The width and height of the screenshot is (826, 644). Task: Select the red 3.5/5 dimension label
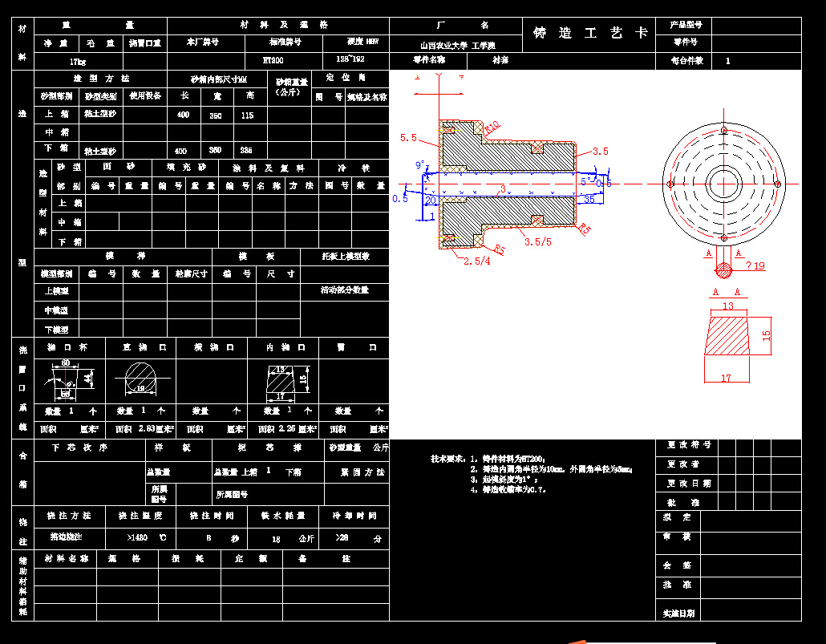538,241
